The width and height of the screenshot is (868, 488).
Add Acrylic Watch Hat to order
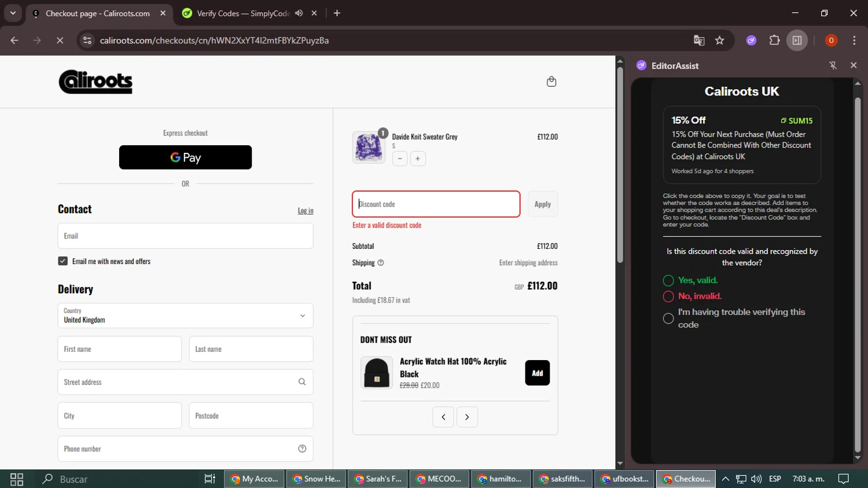coord(538,373)
